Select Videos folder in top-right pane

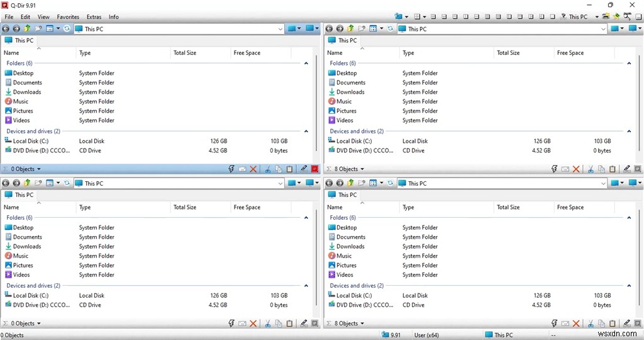point(340,120)
